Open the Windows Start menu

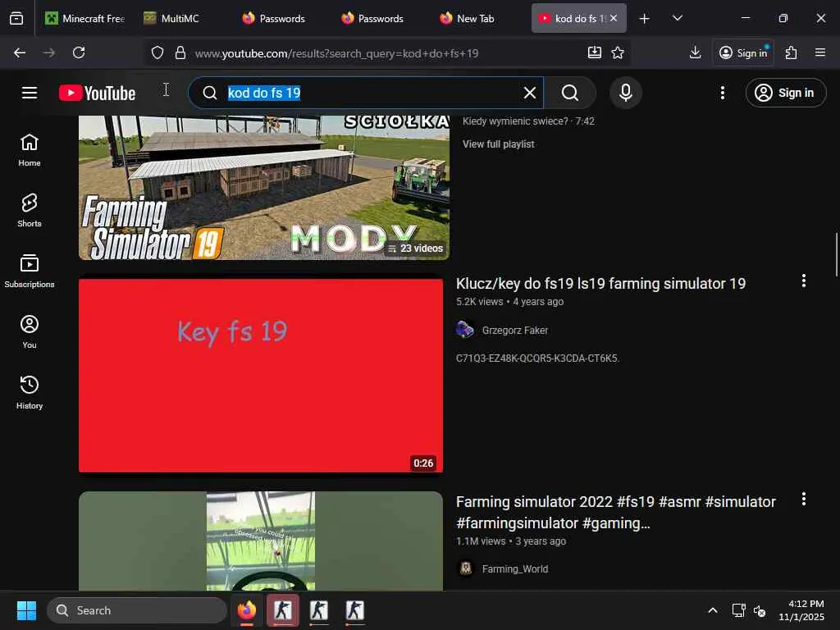pyautogui.click(x=26, y=610)
